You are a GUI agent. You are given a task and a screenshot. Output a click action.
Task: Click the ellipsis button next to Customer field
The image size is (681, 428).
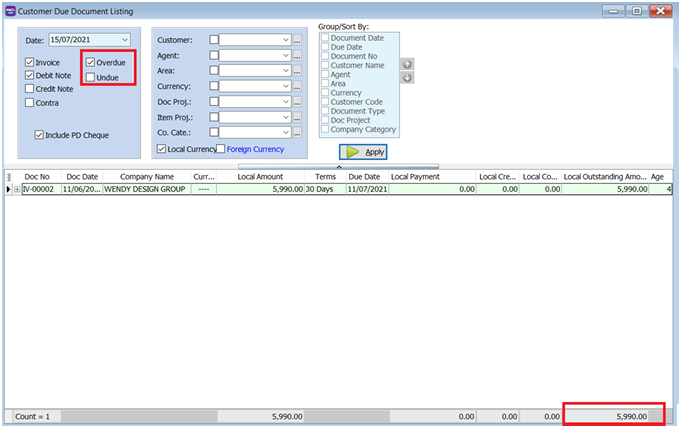coord(297,40)
